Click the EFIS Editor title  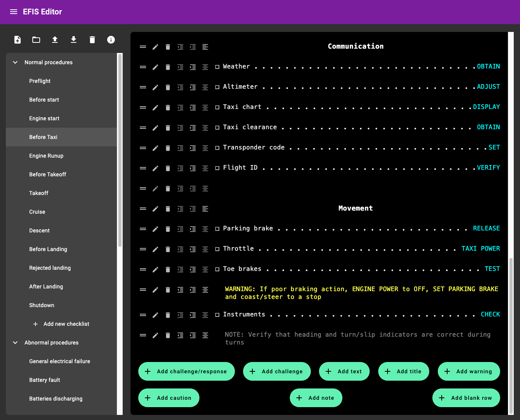pyautogui.click(x=42, y=12)
